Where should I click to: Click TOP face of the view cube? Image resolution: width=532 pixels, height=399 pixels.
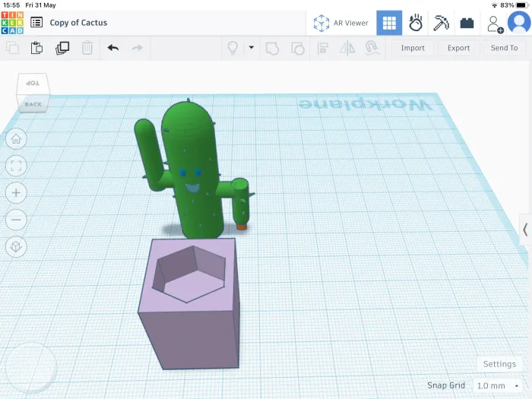pos(33,84)
